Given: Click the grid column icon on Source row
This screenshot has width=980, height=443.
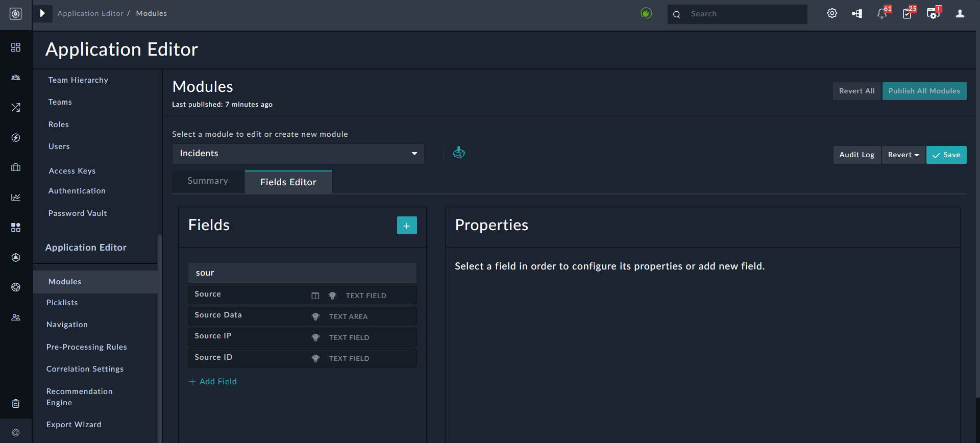Looking at the screenshot, I should (x=315, y=296).
